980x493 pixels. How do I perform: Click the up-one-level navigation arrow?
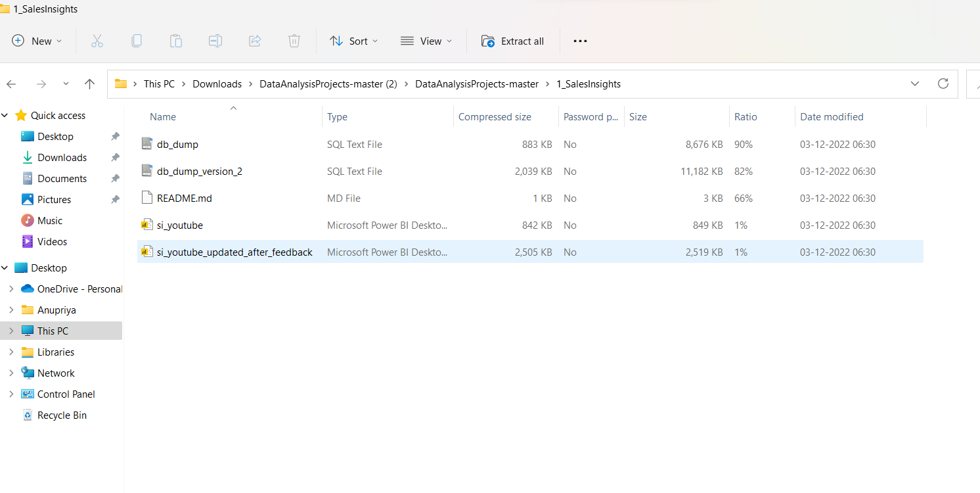[x=89, y=83]
